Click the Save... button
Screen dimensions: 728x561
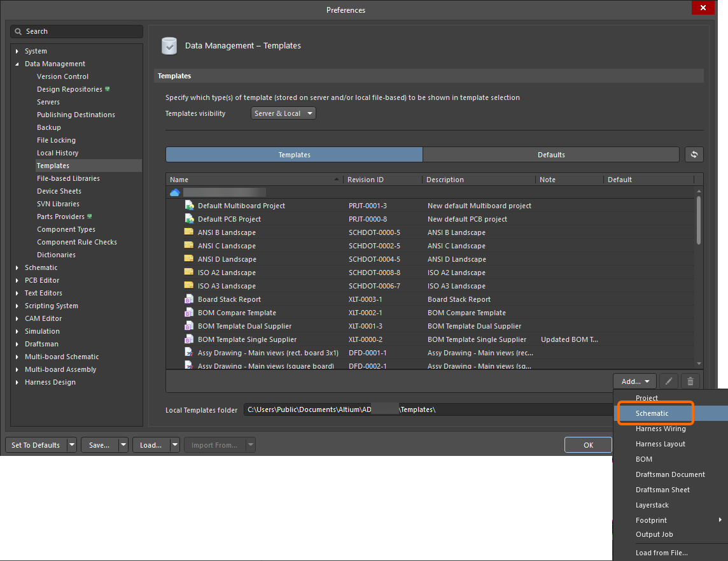pos(99,445)
